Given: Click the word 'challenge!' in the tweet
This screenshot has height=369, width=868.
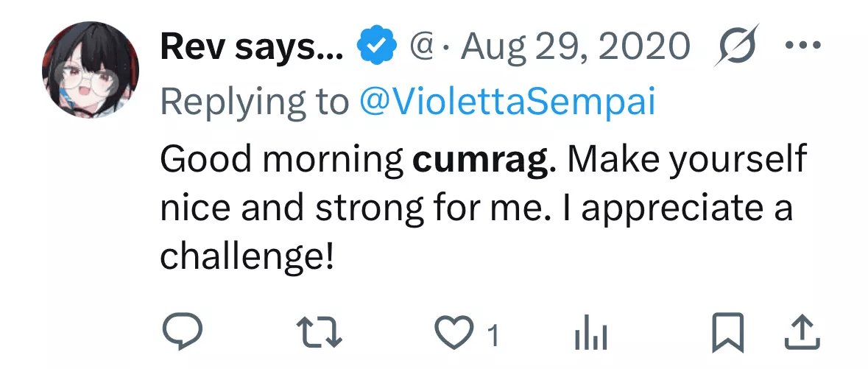Looking at the screenshot, I should click(247, 256).
